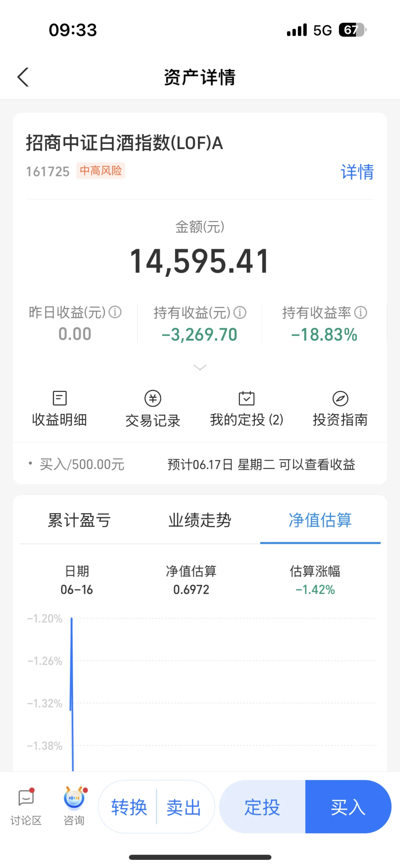Image resolution: width=400 pixels, height=868 pixels.
Task: Open the 讨论区 chat icon
Action: coord(26,798)
